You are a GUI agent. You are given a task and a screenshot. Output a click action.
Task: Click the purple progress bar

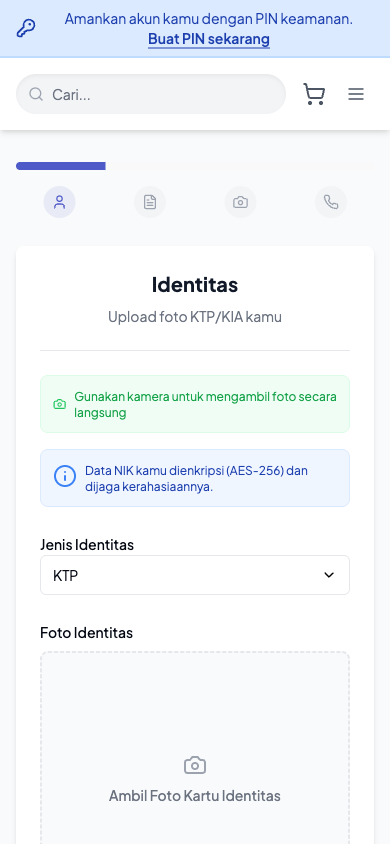click(61, 166)
